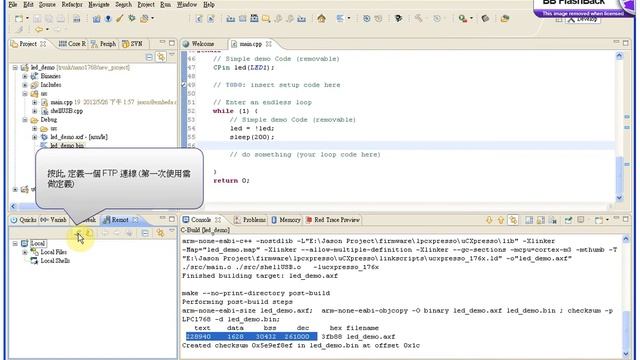Click the gear build settings toolbar icon
Viewport: 640px width, 360px height.
(132, 18)
